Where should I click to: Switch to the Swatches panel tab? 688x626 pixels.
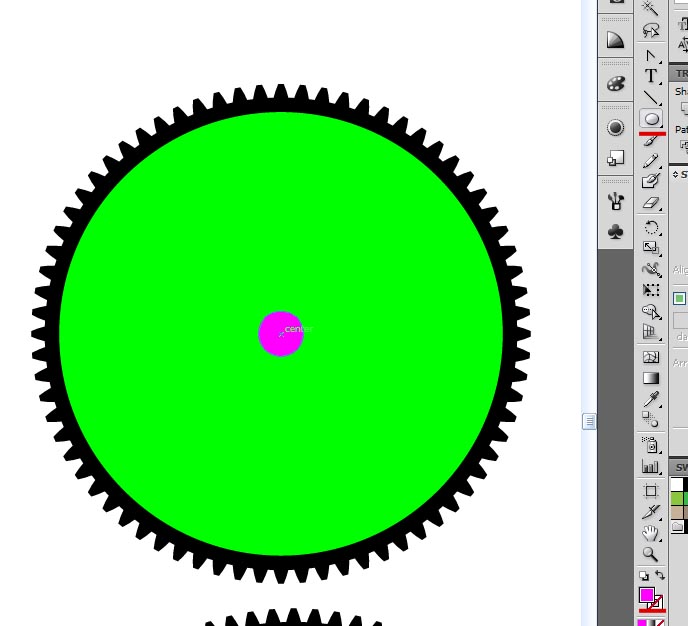[680, 467]
